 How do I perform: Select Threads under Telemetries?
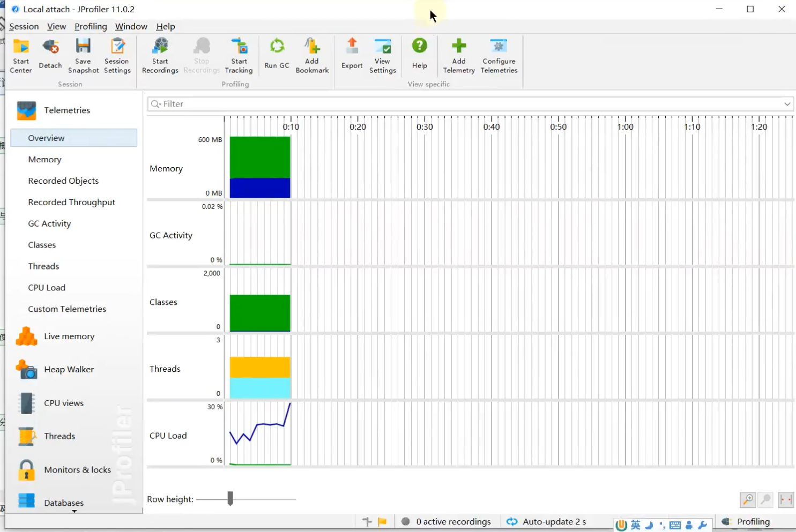pyautogui.click(x=43, y=267)
